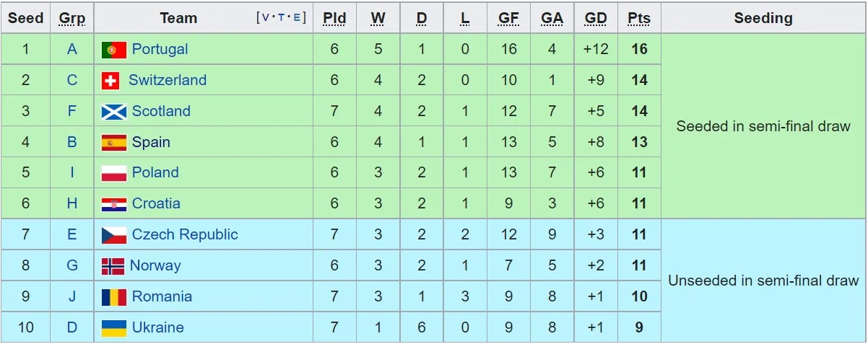Click the Scotland flag icon
The height and width of the screenshot is (344, 868).
pos(113,112)
